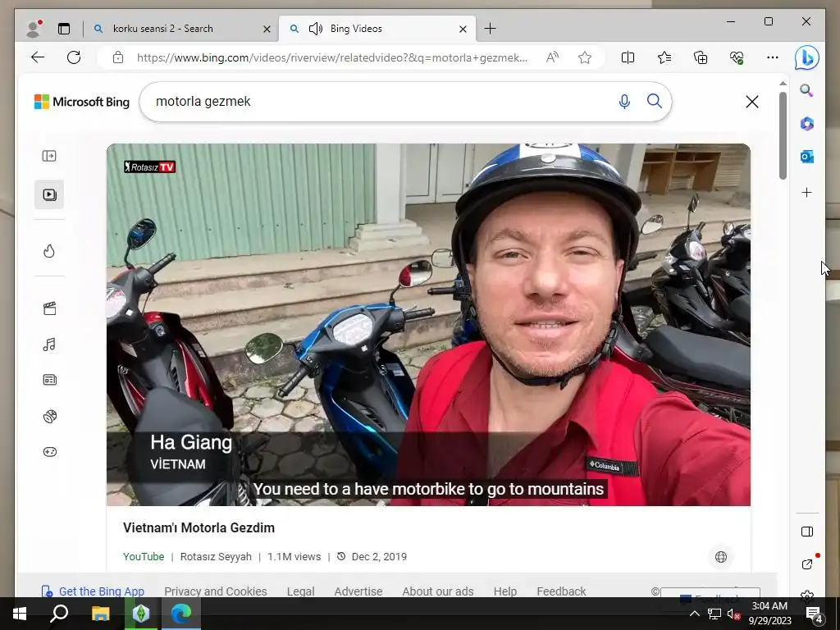Search by voice microphone icon
The width and height of the screenshot is (840, 630).
coord(624,102)
